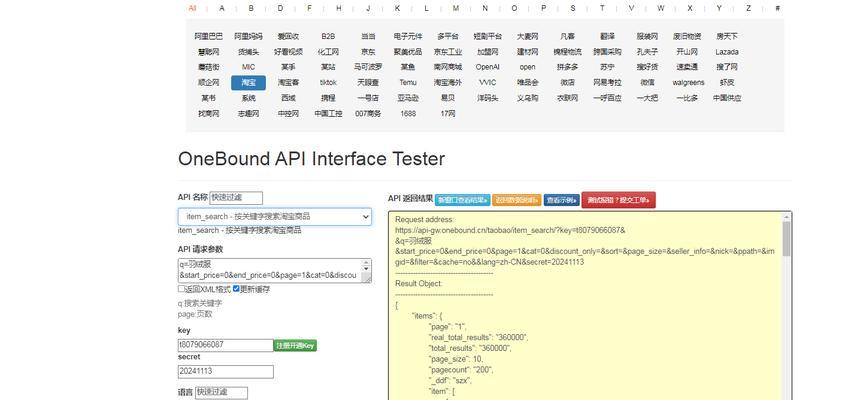Open the 易贝 platform link

click(448, 98)
